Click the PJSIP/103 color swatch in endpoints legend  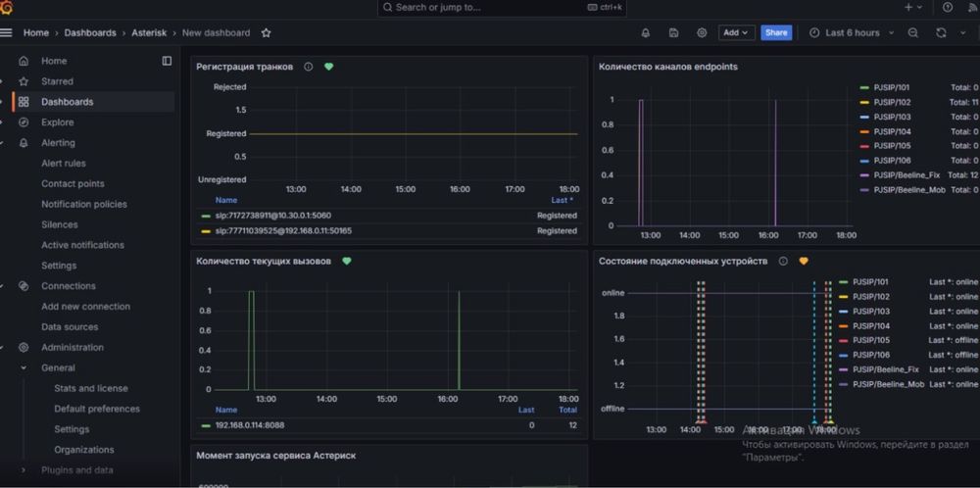coord(865,117)
